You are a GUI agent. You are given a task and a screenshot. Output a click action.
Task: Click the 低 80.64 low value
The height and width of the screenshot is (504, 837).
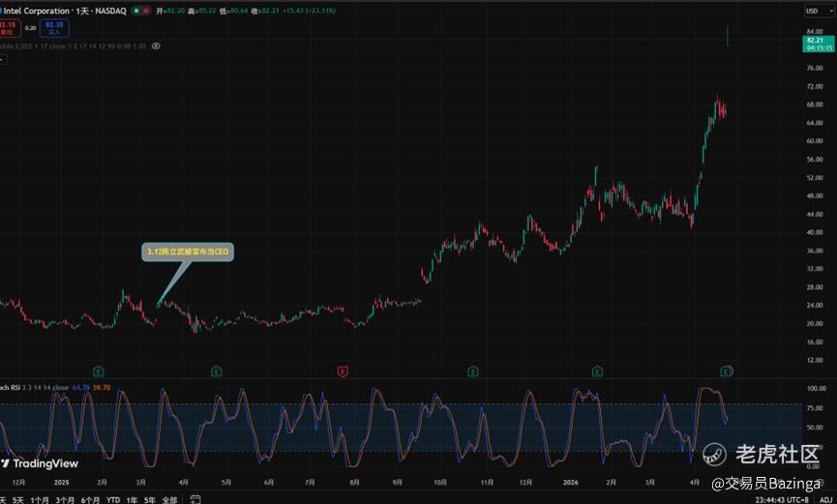pos(234,11)
